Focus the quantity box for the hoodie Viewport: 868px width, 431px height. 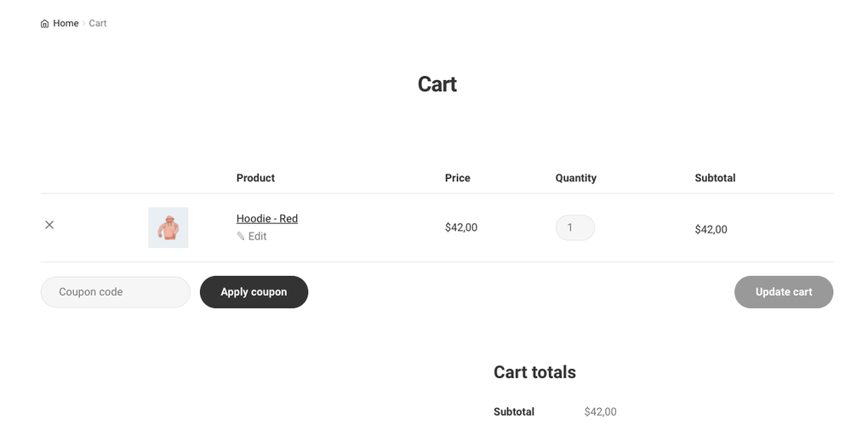pyautogui.click(x=574, y=227)
